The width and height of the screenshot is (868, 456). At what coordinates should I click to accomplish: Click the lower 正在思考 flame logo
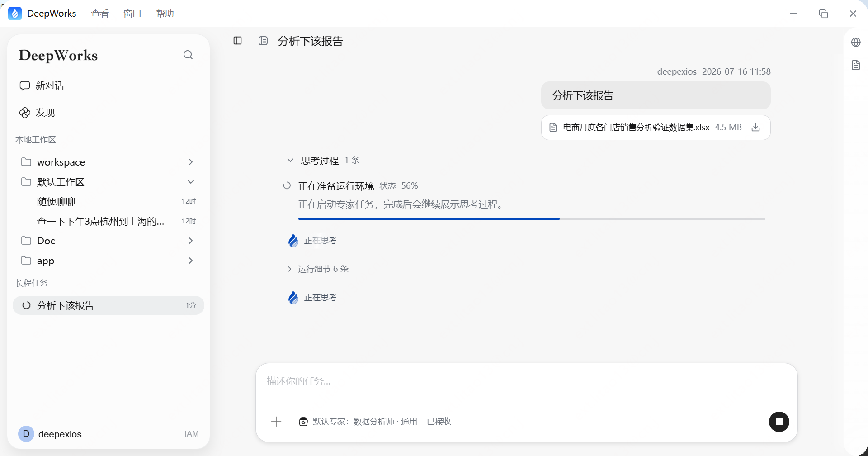[x=293, y=298]
